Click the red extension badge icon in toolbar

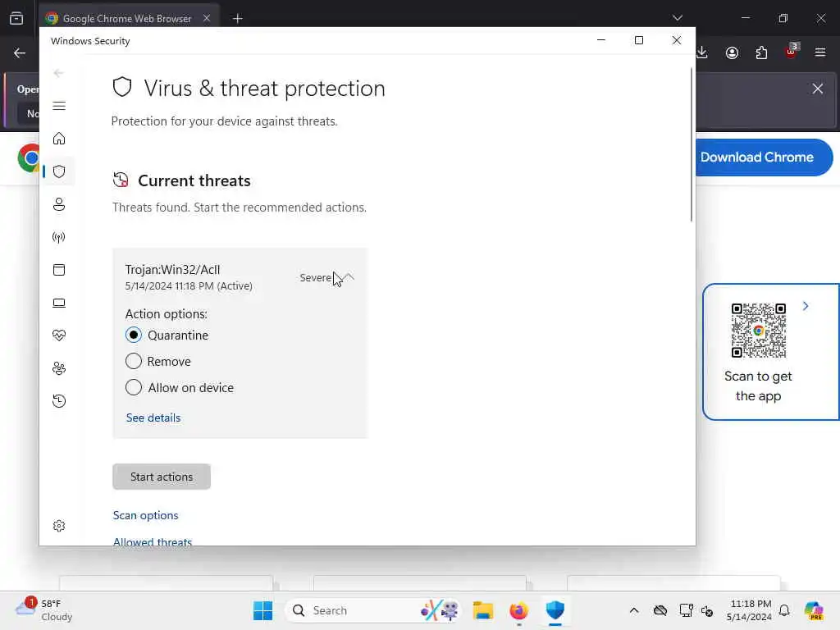click(792, 52)
